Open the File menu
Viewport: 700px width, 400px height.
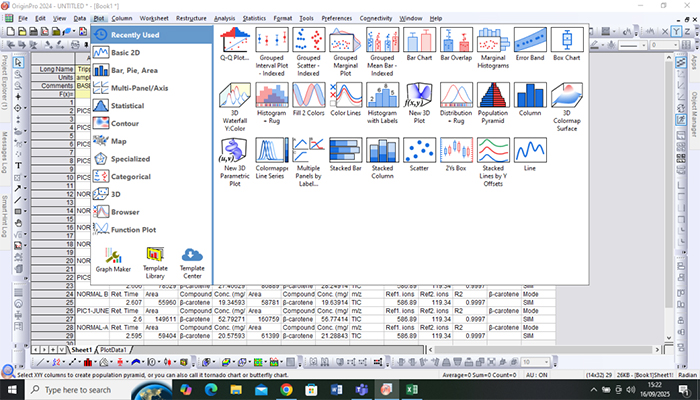(x=23, y=18)
